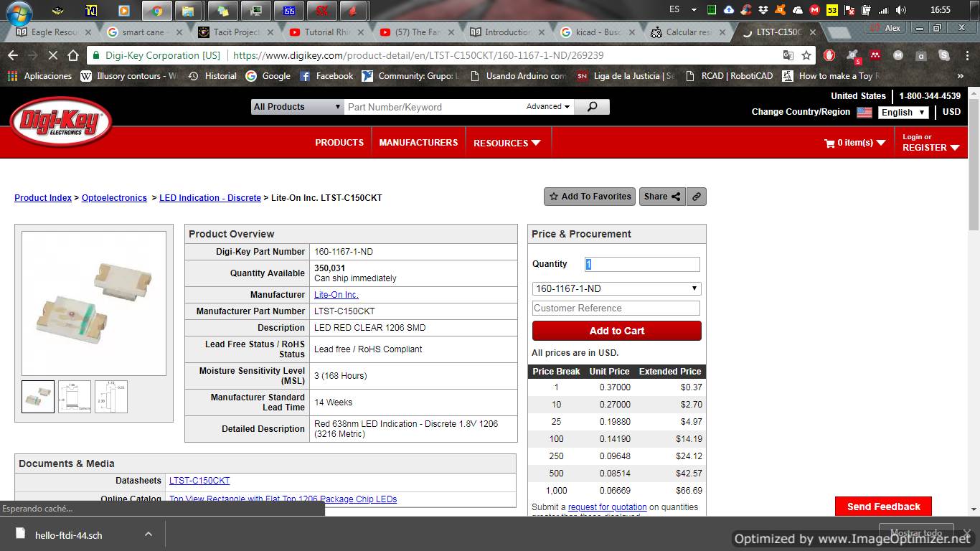Click the Skype extension icon

point(944,55)
